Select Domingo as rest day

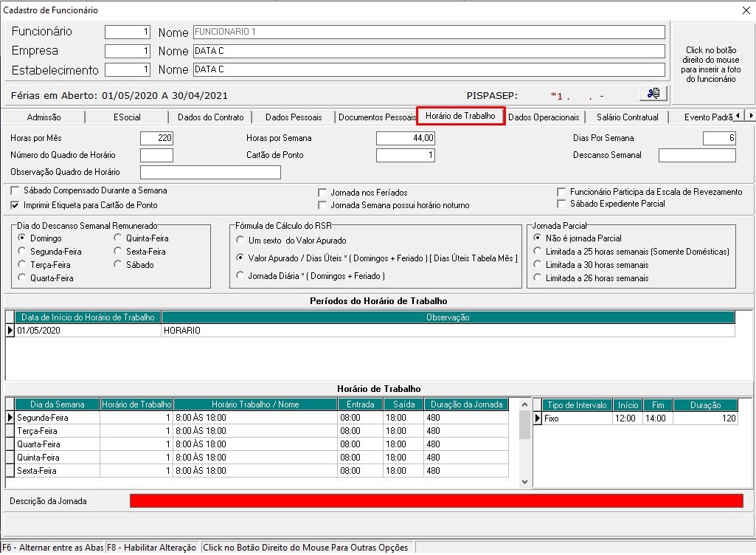21,238
